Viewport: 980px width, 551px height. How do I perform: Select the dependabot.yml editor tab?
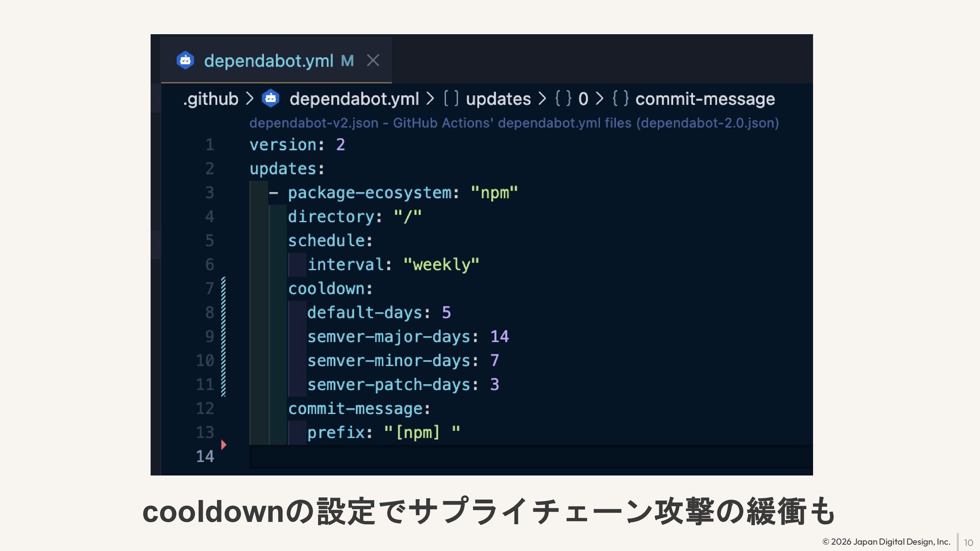tap(268, 61)
